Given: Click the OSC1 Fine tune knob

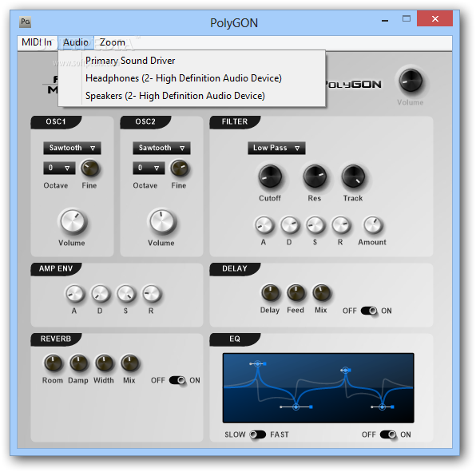Looking at the screenshot, I should click(x=90, y=169).
